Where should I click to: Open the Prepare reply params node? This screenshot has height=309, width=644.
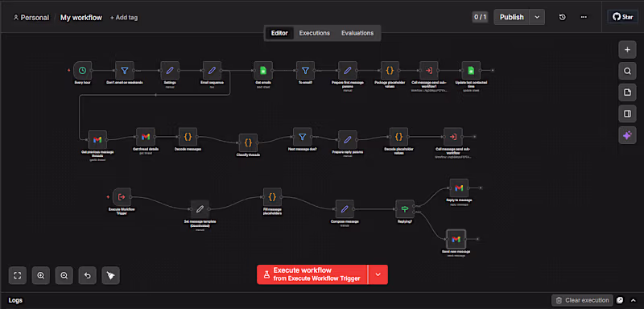pos(348,140)
